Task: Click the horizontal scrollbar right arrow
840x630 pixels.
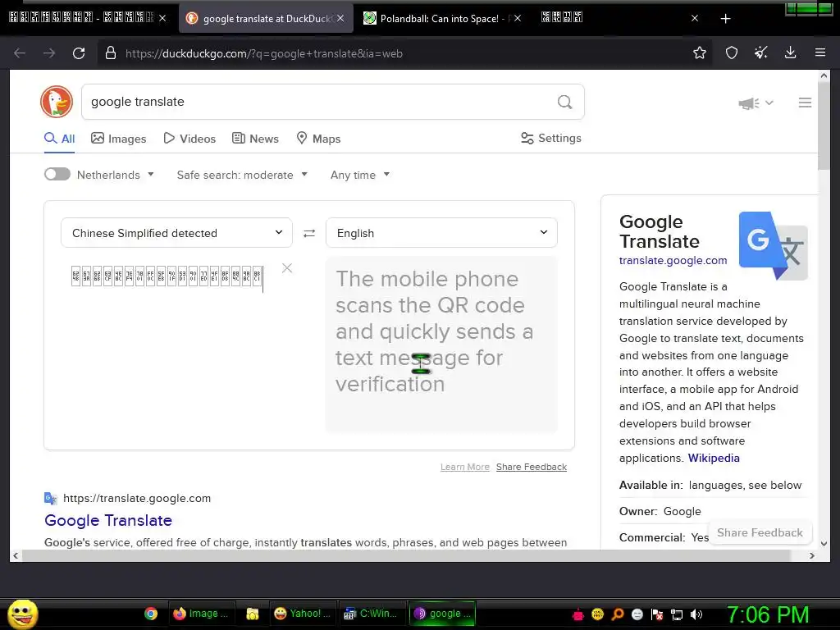Action: pyautogui.click(x=811, y=555)
